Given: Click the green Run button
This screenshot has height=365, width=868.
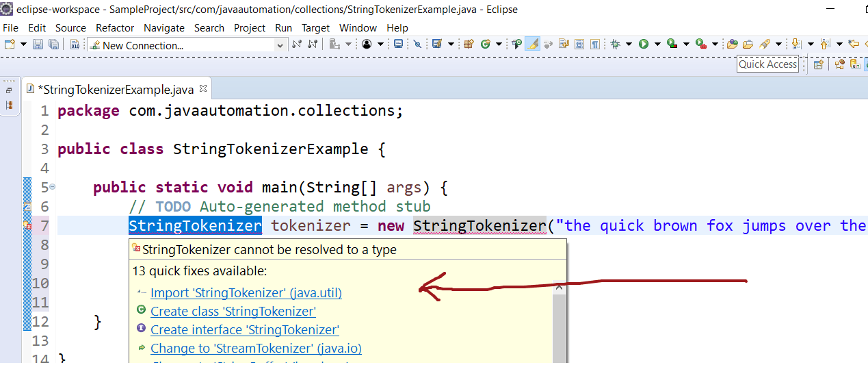Looking at the screenshot, I should (x=644, y=45).
